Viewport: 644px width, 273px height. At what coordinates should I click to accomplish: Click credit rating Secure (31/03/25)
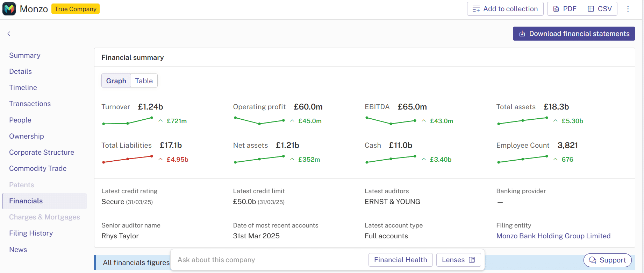click(x=127, y=202)
